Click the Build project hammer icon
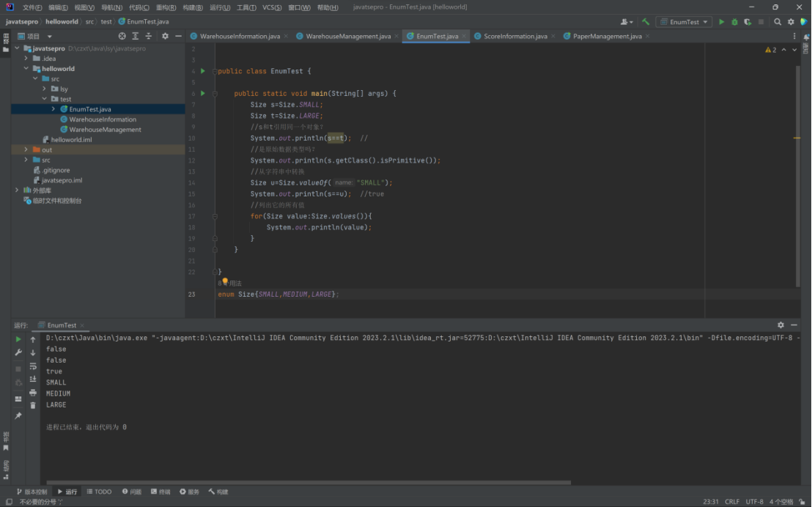This screenshot has width=812, height=507. 646,22
